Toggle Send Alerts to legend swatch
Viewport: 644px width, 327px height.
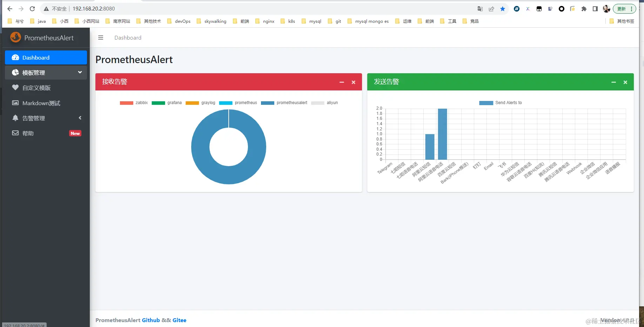[x=486, y=103]
